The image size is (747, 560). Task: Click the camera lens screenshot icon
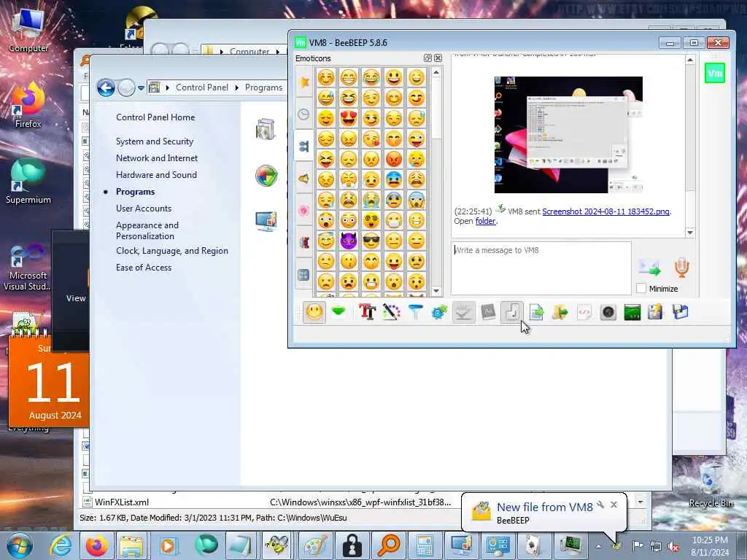click(x=608, y=312)
